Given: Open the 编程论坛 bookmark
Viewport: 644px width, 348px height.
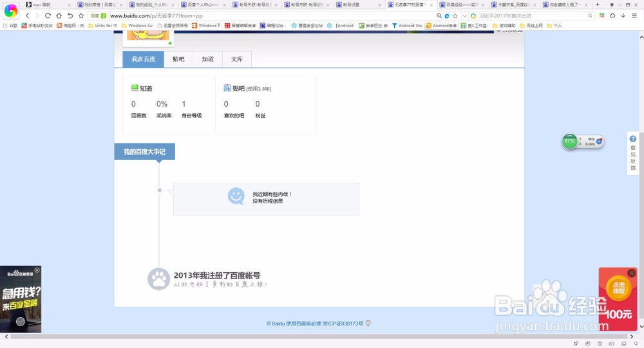Looking at the screenshot, I should tap(273, 26).
